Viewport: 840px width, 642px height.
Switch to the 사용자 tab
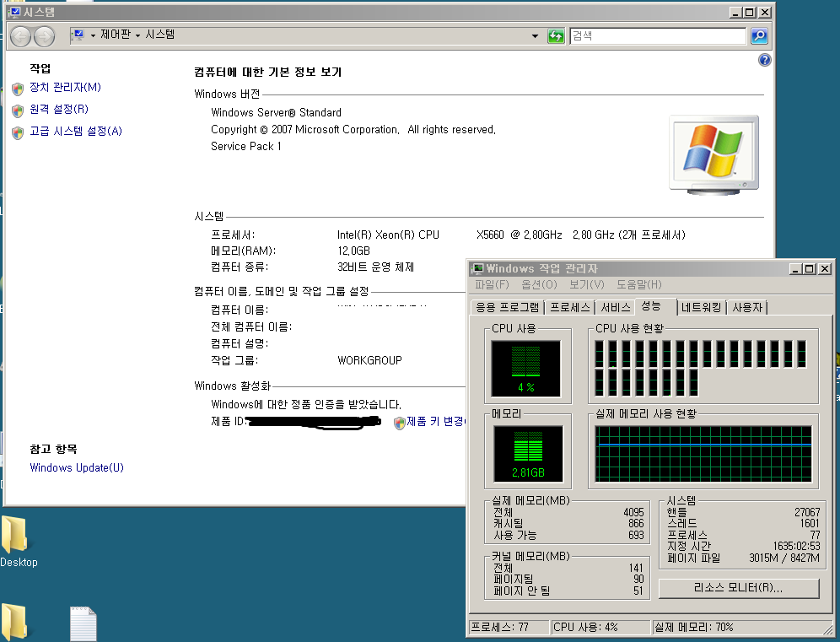click(x=746, y=308)
